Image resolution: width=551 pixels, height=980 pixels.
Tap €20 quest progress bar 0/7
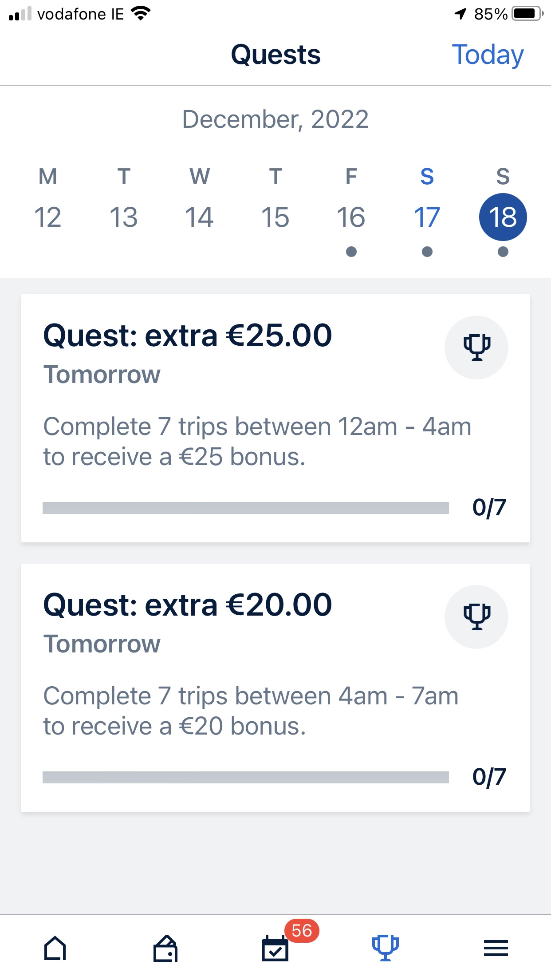(x=245, y=777)
